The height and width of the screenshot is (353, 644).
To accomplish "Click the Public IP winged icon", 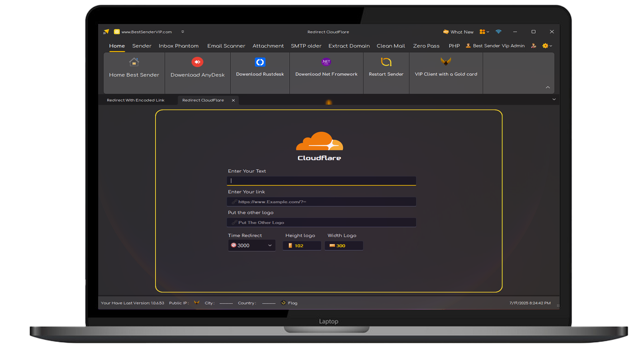I will (x=197, y=303).
